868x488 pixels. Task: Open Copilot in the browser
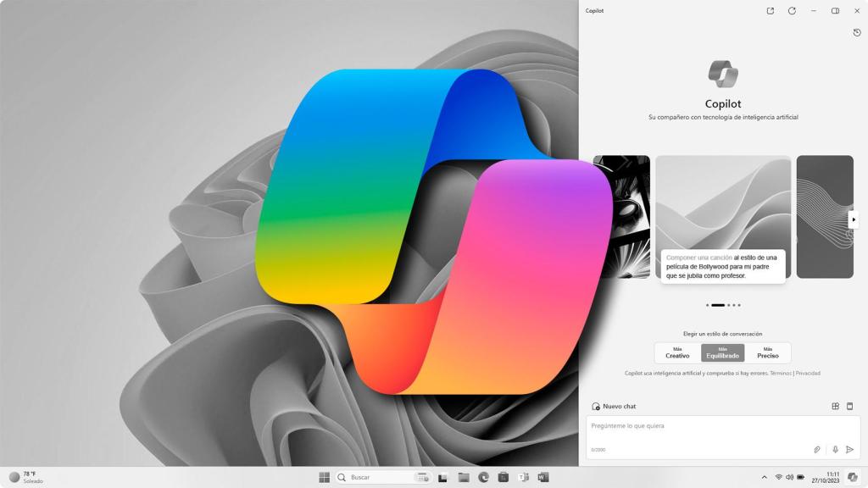point(770,10)
